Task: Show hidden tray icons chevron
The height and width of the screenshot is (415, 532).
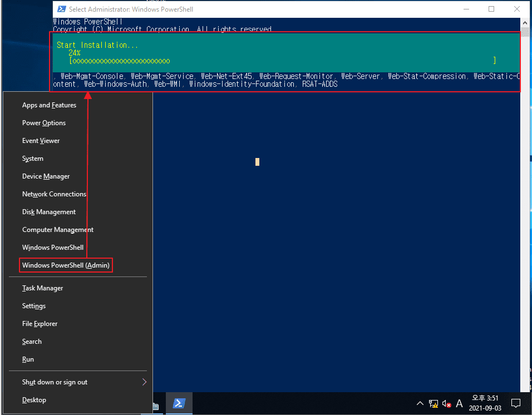Action: tap(420, 403)
